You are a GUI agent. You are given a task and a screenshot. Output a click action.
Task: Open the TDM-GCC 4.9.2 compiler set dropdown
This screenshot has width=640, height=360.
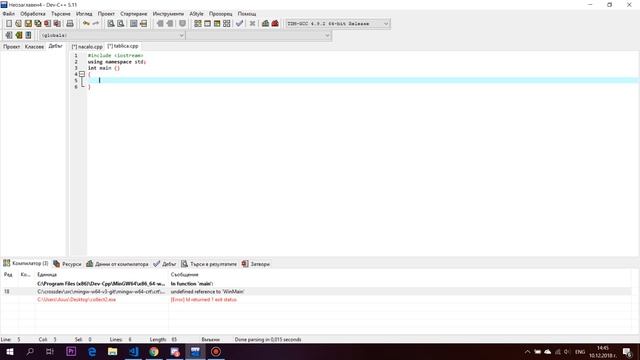click(338, 24)
